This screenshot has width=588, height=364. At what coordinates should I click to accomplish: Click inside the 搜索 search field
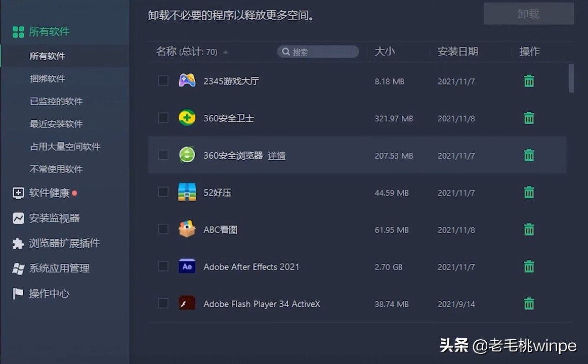(318, 52)
